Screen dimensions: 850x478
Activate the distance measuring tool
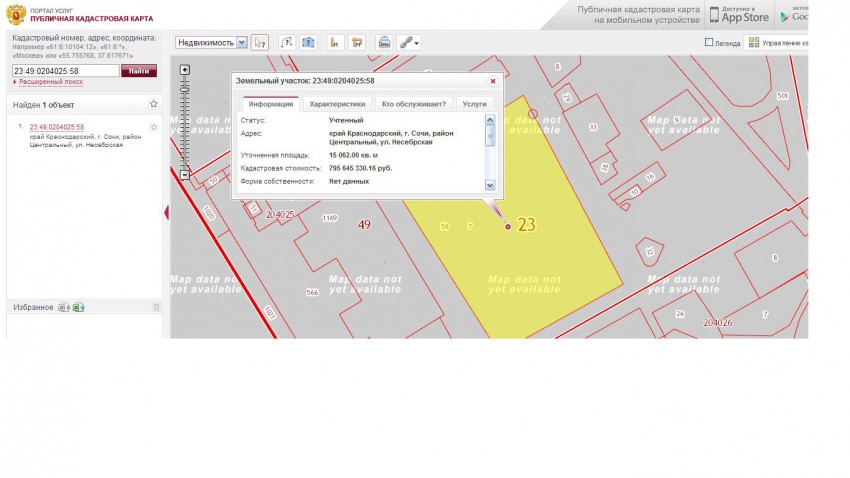tap(286, 42)
